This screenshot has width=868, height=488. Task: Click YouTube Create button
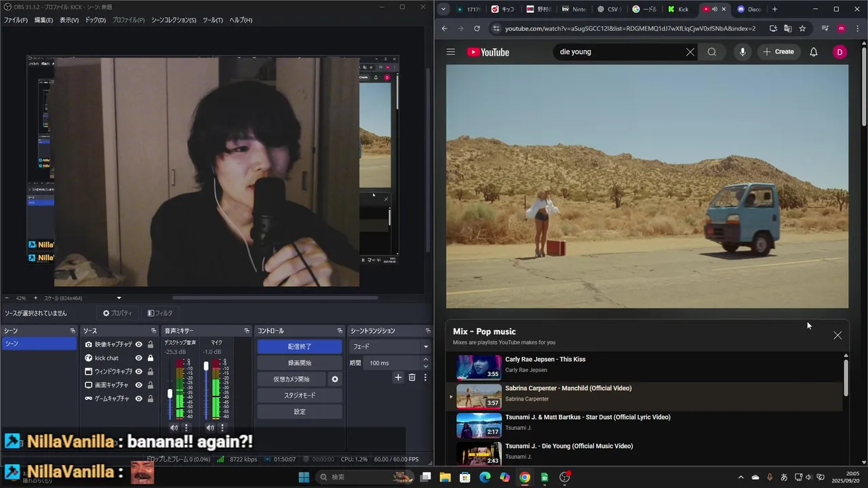(778, 52)
